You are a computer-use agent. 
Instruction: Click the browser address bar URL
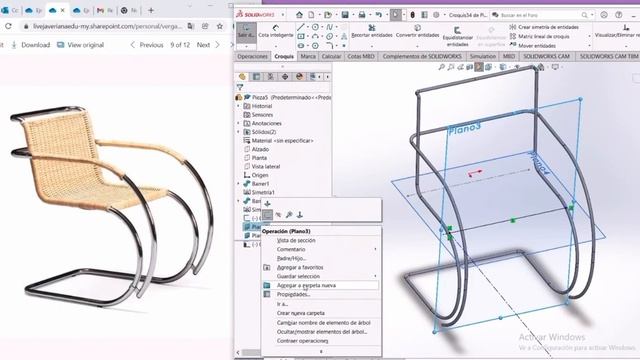point(108,26)
